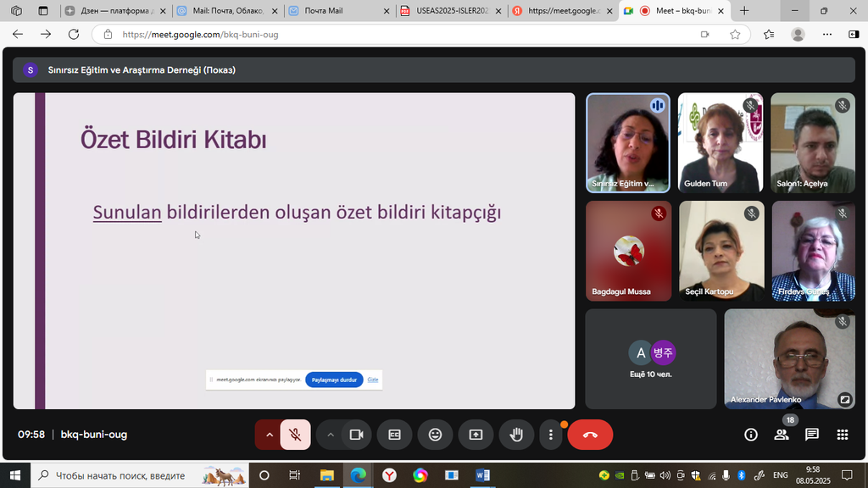Viewport: 868px width, 488px height.
Task: Open more options three-dot menu
Action: pos(551,435)
